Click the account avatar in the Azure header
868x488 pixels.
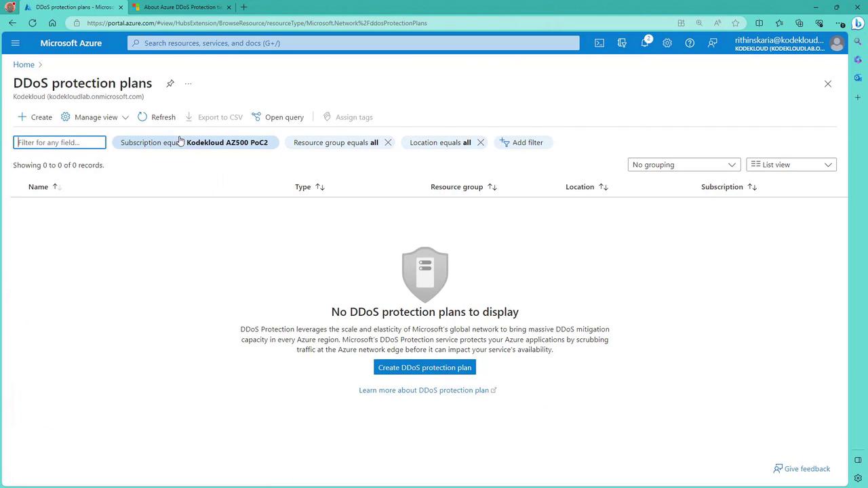(837, 43)
